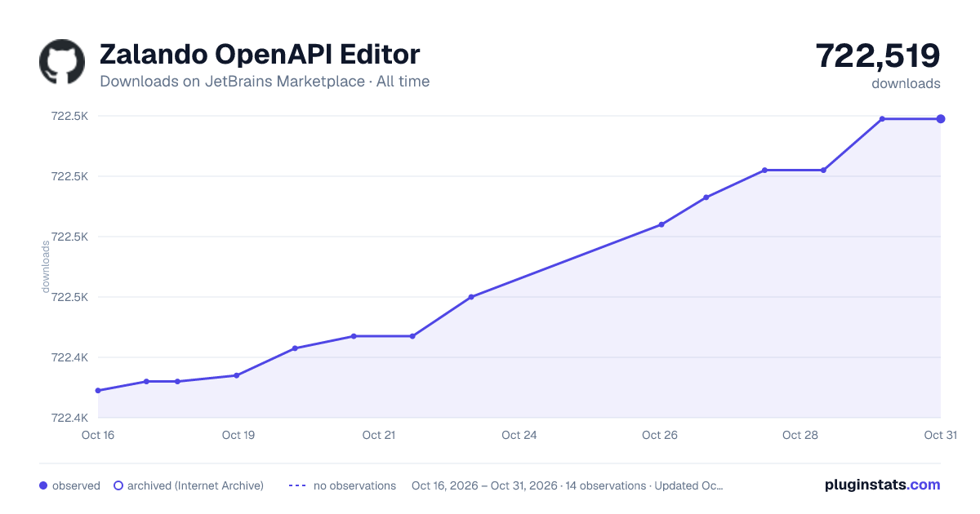The image size is (980, 514).
Task: Select the data point above the Oct 19 label
Action: [x=237, y=375]
